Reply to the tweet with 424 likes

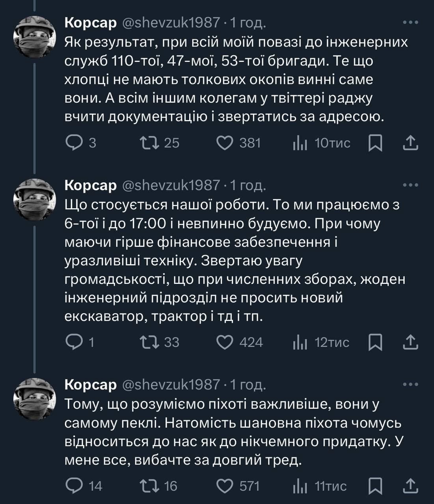tap(74, 342)
